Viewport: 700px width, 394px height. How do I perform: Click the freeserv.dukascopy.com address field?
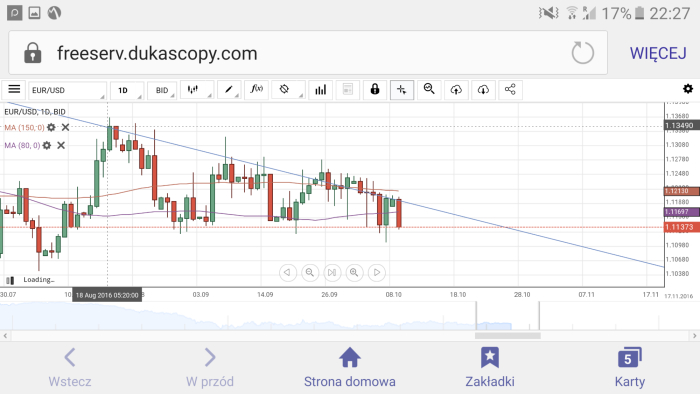[x=308, y=53]
